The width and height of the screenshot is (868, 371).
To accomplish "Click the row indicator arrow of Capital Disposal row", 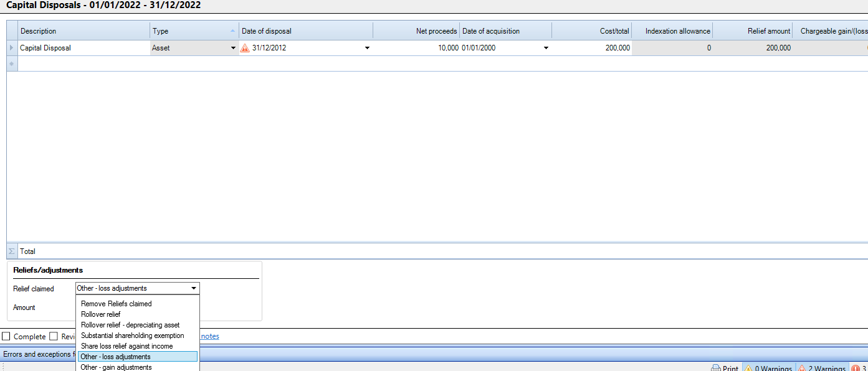I will (12, 48).
